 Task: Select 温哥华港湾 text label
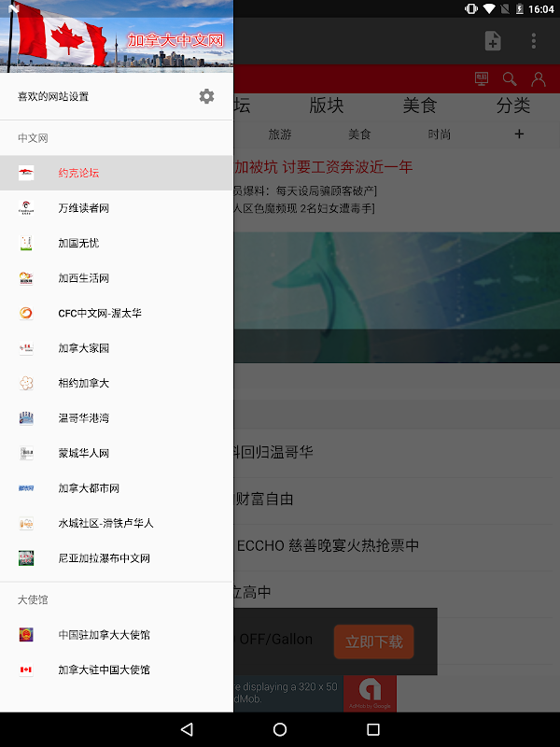tap(84, 417)
